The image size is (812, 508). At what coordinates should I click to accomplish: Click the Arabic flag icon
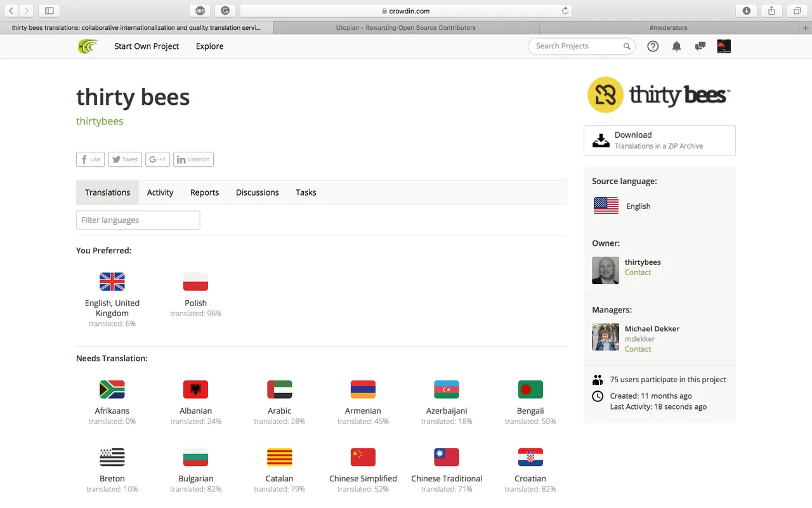pos(279,389)
